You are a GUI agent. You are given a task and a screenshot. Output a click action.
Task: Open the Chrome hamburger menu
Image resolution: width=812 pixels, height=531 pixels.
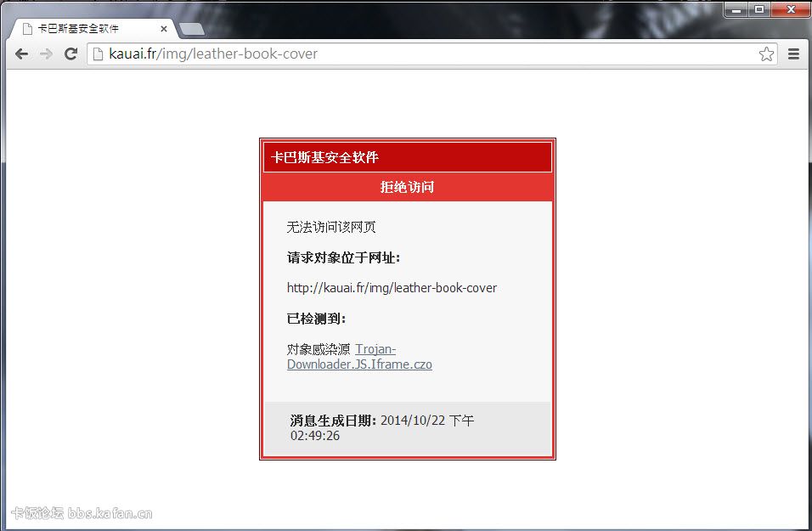[x=793, y=54]
